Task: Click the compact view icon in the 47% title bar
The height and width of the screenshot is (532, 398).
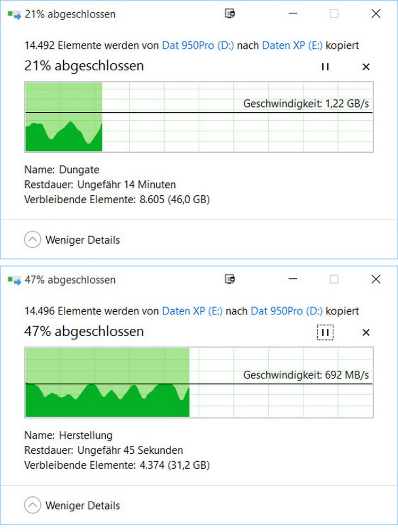Action: click(230, 280)
